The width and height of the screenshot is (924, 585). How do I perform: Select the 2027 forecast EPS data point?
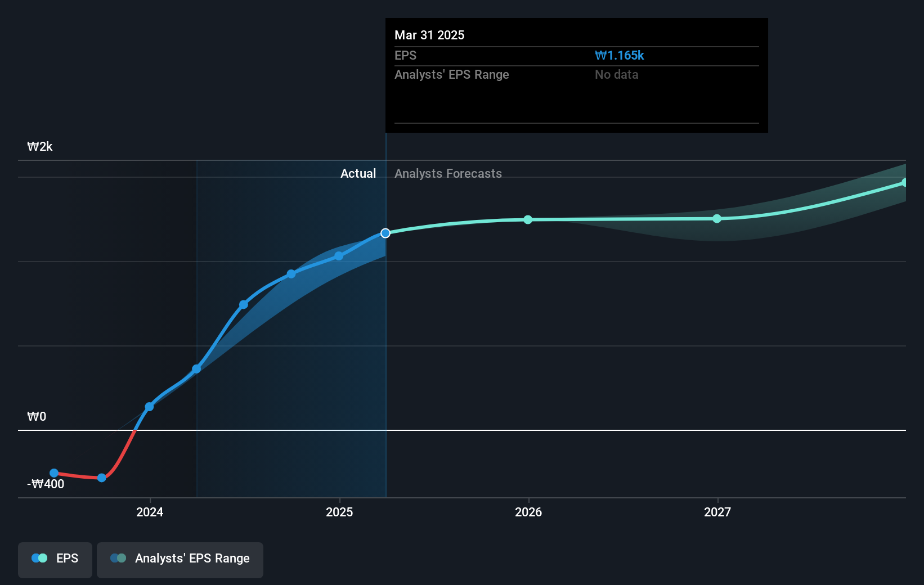(717, 218)
